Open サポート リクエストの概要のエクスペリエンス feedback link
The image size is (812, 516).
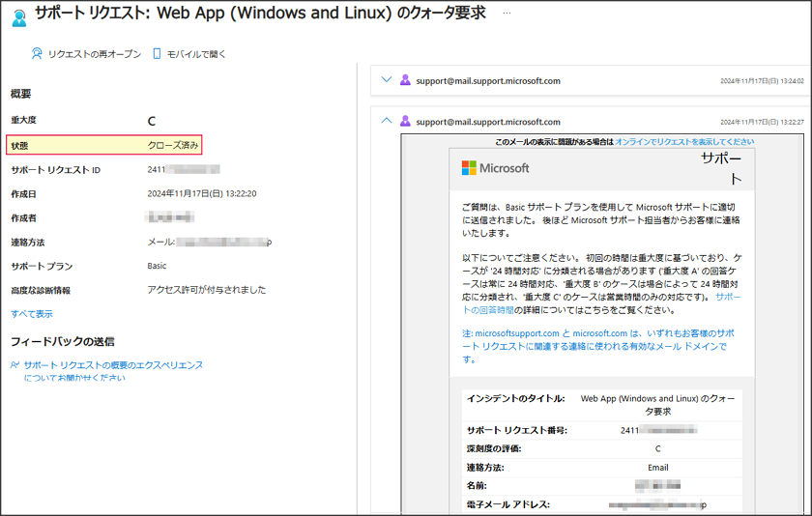pyautogui.click(x=113, y=371)
